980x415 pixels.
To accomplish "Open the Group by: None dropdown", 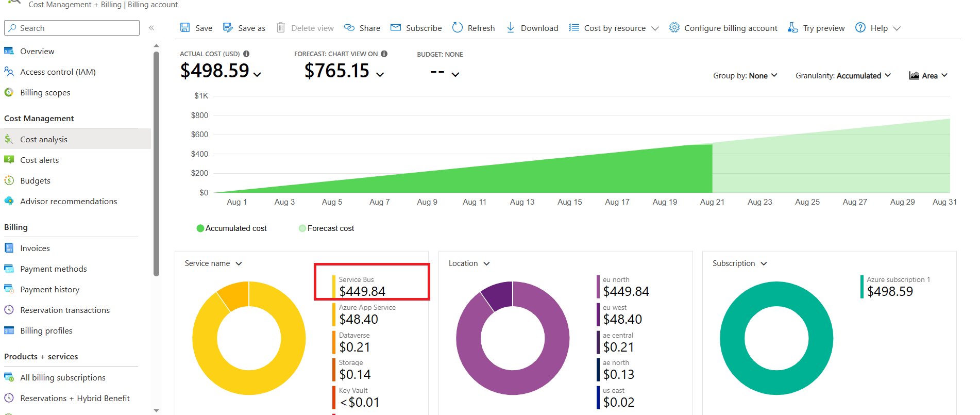I will (x=745, y=76).
